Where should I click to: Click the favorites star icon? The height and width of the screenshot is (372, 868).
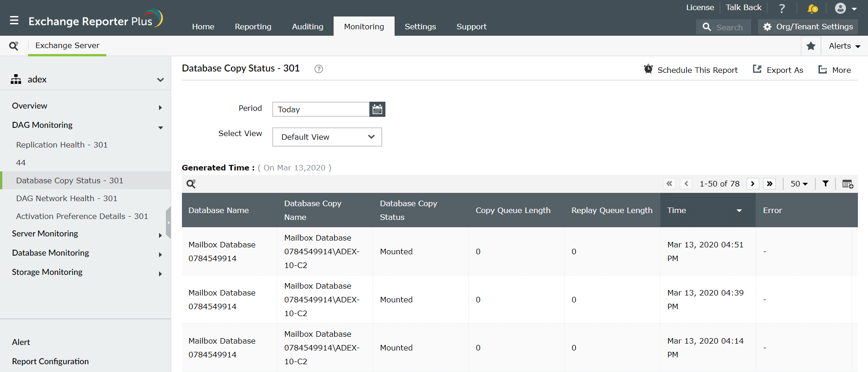[x=811, y=46]
